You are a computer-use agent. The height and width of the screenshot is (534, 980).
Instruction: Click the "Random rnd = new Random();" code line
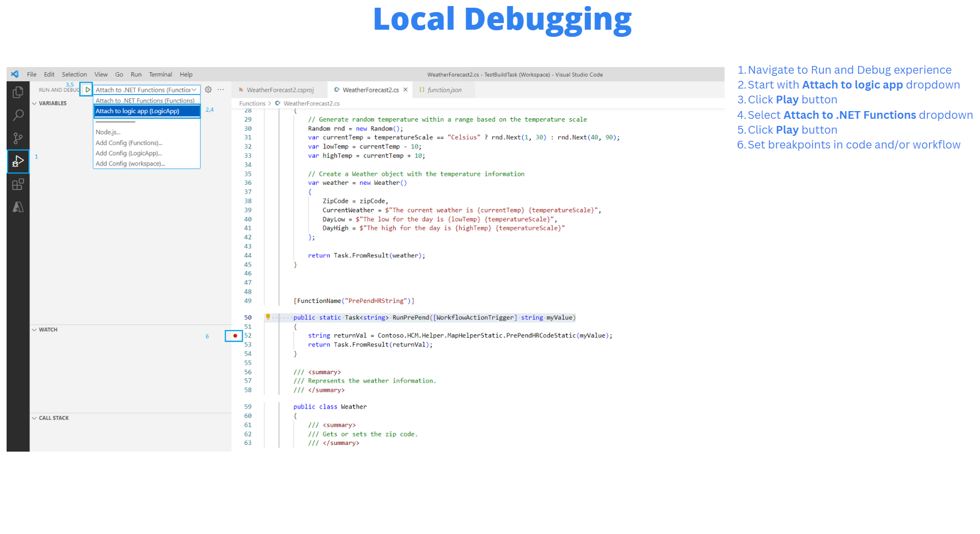pyautogui.click(x=356, y=129)
